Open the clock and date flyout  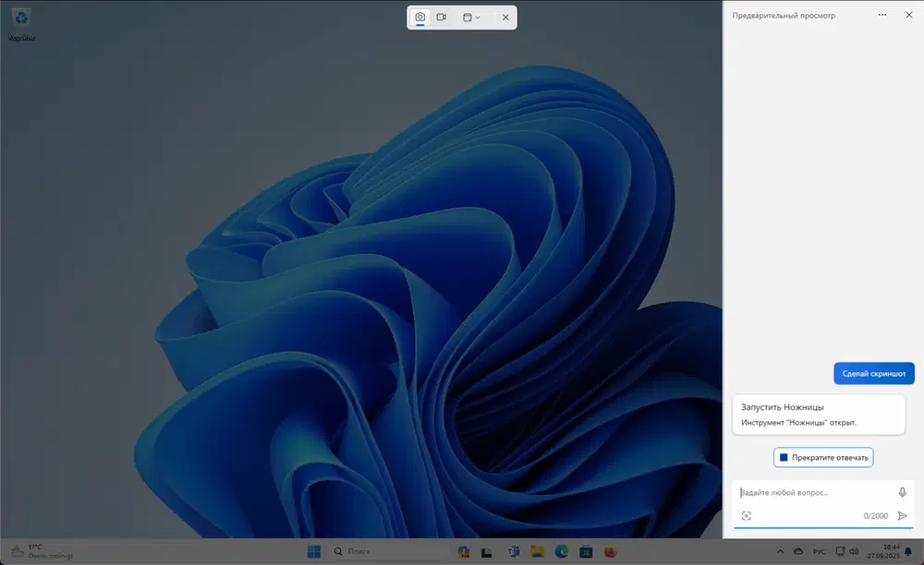883,551
